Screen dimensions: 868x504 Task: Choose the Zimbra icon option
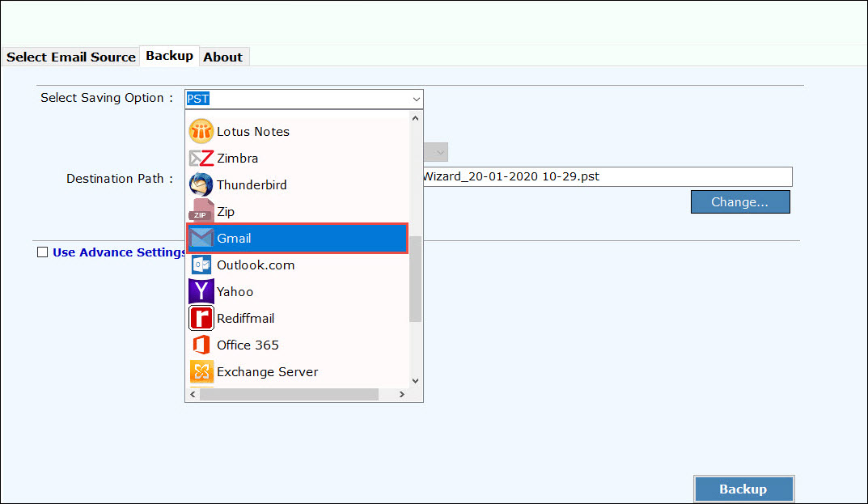coord(201,159)
